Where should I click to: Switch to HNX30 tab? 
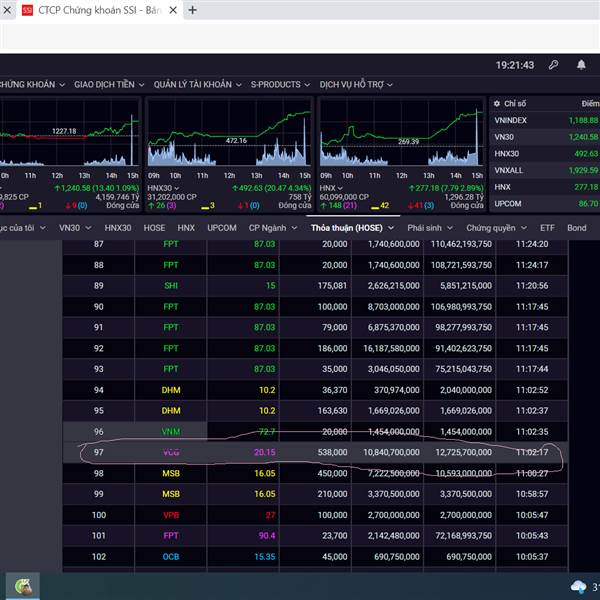(x=118, y=228)
